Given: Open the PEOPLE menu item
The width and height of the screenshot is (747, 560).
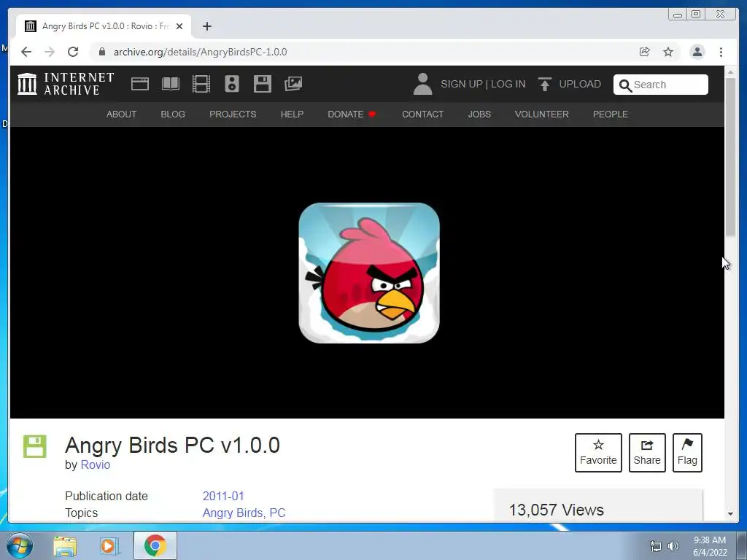Looking at the screenshot, I should point(611,114).
